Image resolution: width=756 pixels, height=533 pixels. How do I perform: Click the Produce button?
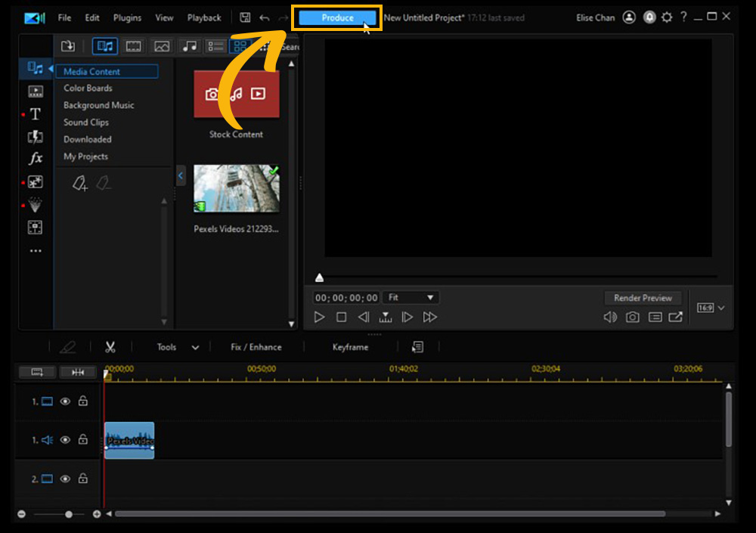pos(336,17)
